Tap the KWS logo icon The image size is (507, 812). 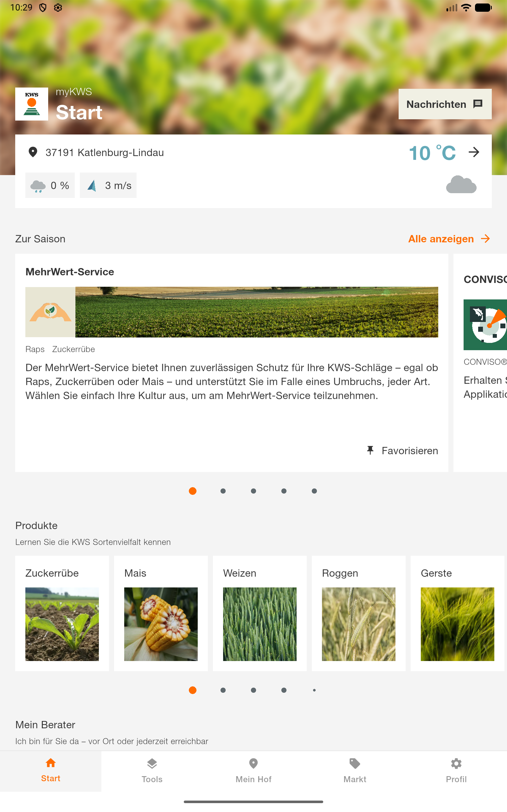31,104
